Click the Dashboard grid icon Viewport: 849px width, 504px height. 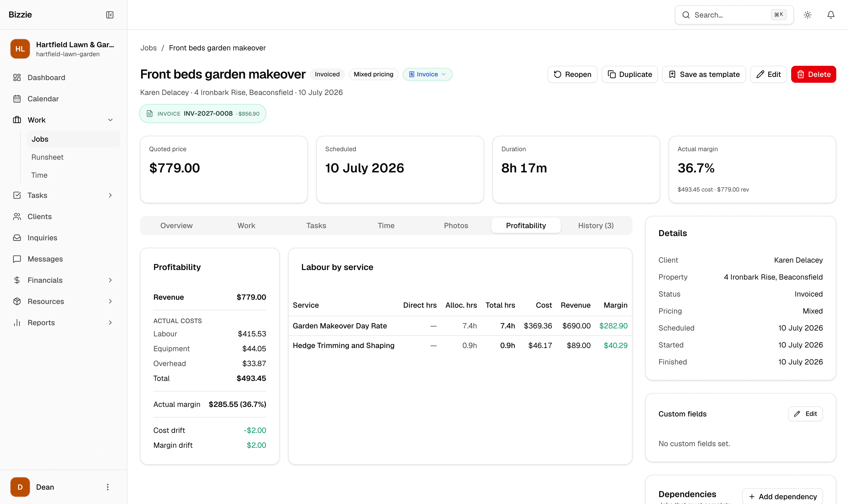coord(17,77)
